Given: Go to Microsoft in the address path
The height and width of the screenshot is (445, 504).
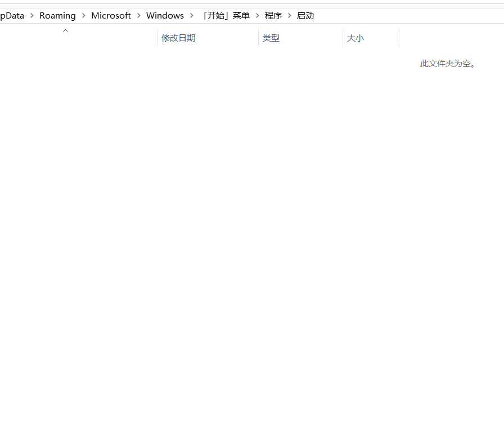Looking at the screenshot, I should [111, 15].
